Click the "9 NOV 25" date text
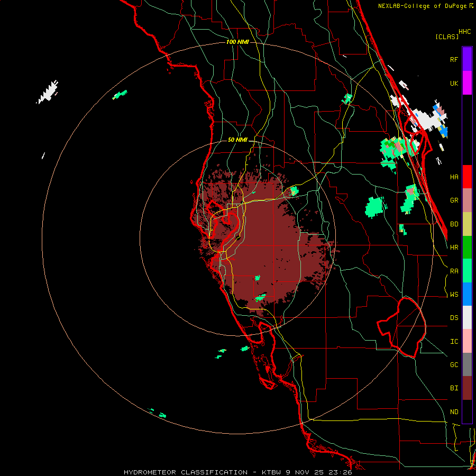 (305, 472)
